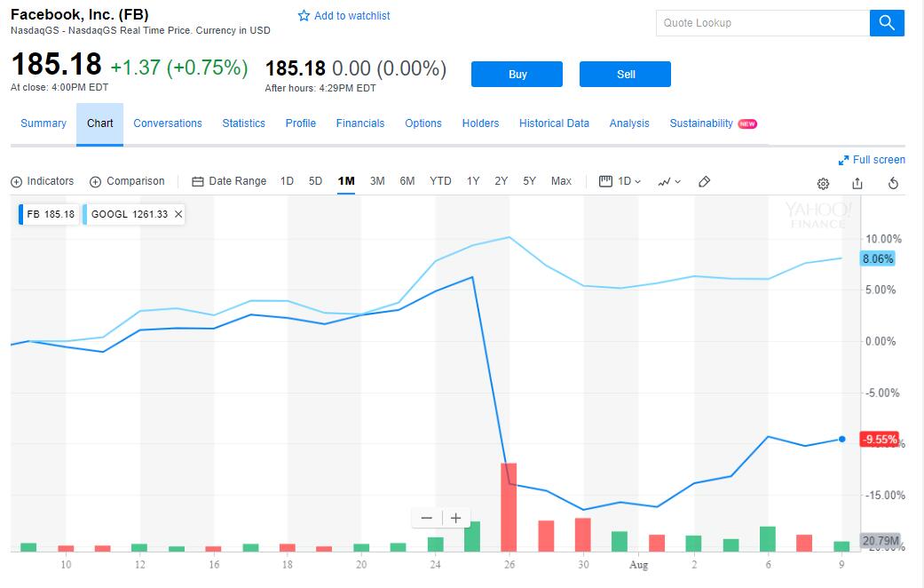Zoom in chart with plus button
Screen dimensions: 924x588
tap(455, 519)
